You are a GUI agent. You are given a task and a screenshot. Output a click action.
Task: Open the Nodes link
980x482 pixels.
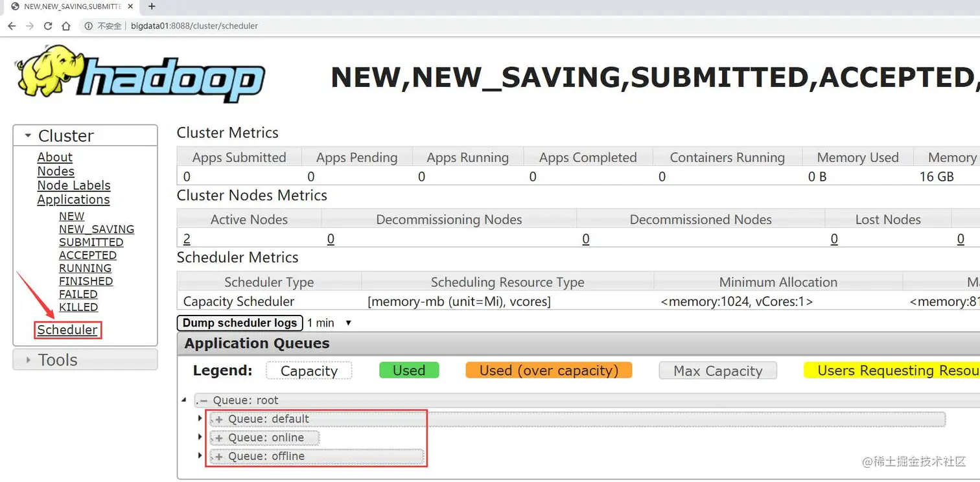(x=56, y=171)
